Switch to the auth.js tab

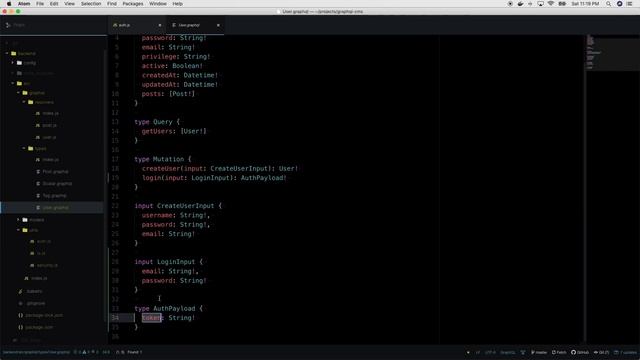coord(137,25)
